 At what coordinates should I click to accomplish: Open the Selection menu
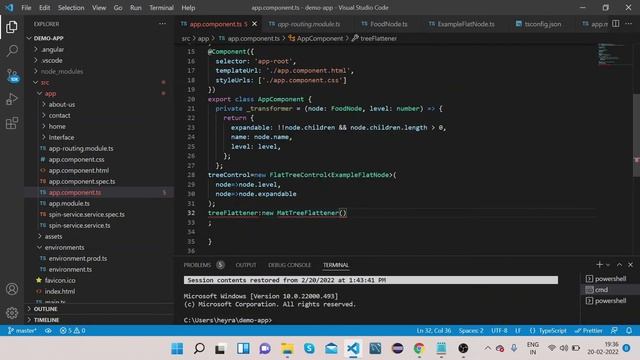point(71,8)
